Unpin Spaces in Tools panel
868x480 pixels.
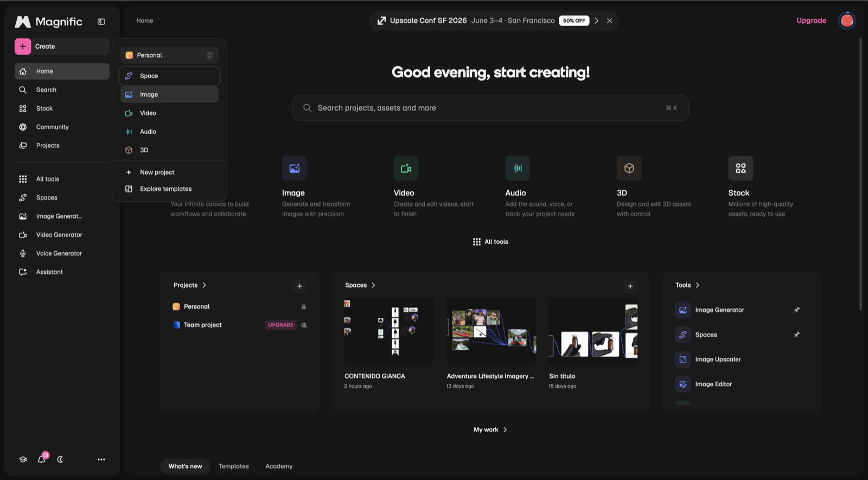796,335
